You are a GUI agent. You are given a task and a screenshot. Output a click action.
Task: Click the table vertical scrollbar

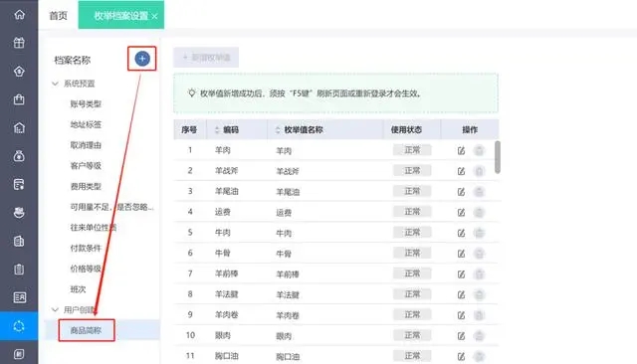coord(498,157)
